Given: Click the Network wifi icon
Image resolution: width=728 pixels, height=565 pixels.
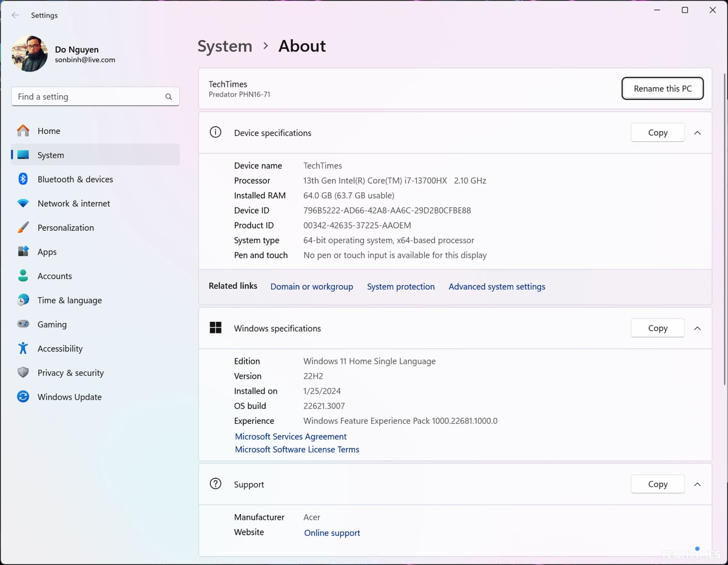Looking at the screenshot, I should pos(23,203).
